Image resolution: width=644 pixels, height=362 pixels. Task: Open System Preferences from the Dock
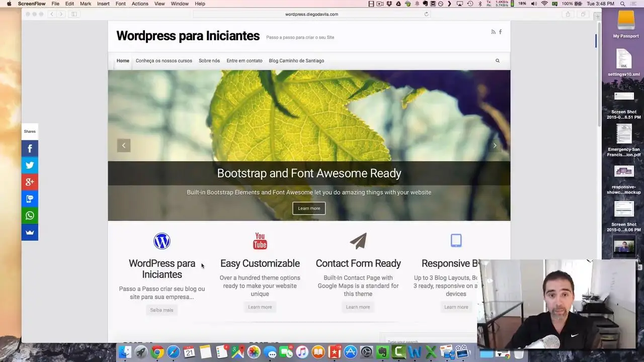pos(366,352)
